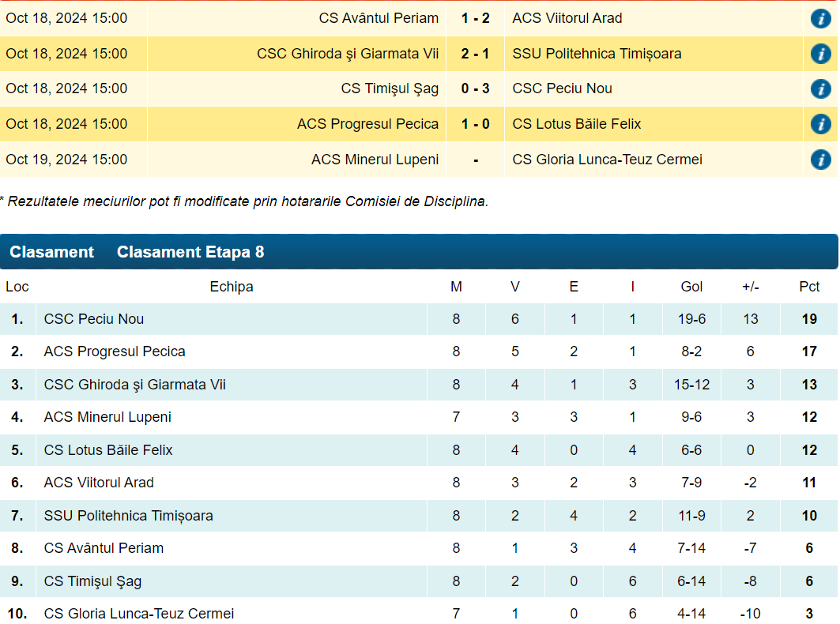Click the 1 - 2 match score
The width and height of the screenshot is (840, 624).
[475, 18]
